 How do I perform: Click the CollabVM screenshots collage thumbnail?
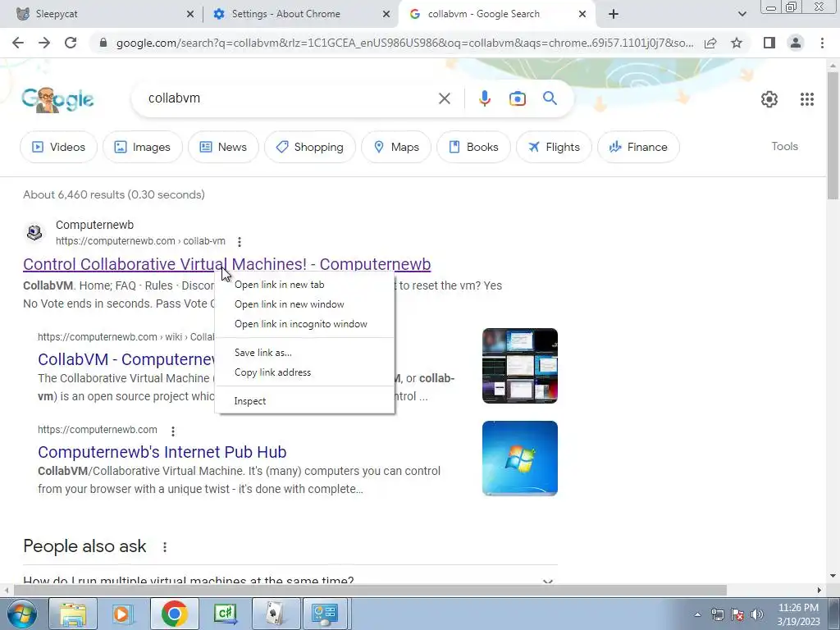[x=519, y=366]
